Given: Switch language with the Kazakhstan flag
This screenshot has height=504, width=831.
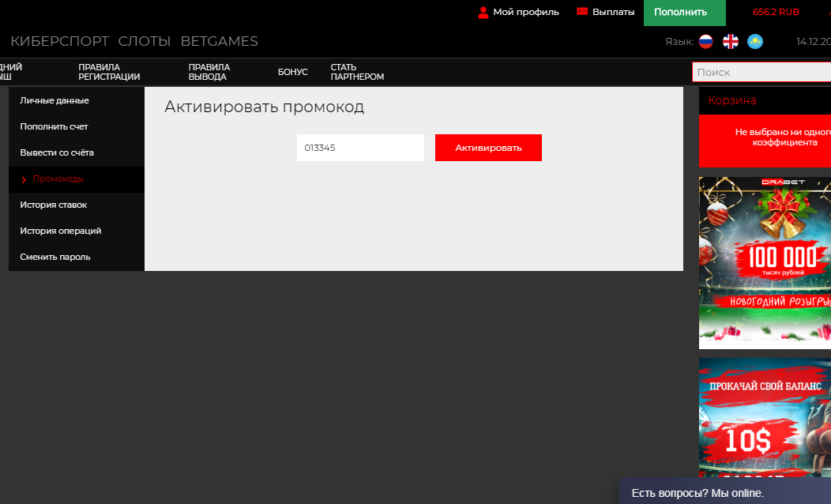Looking at the screenshot, I should coord(754,41).
